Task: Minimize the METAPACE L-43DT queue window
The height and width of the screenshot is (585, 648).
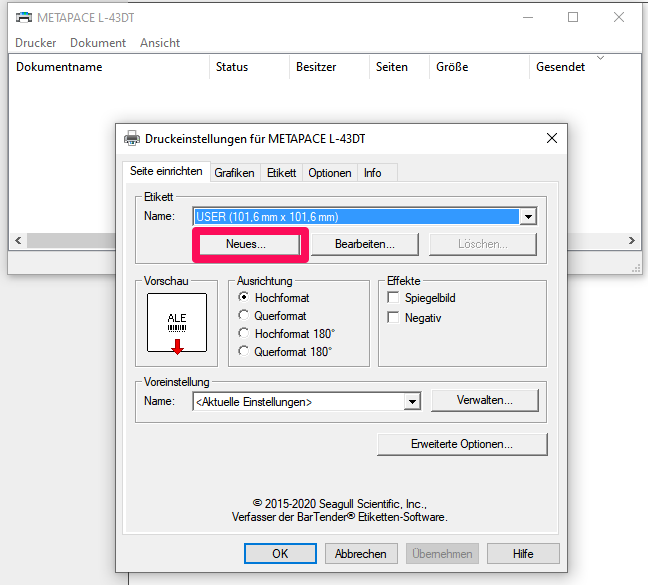Action: click(x=528, y=17)
